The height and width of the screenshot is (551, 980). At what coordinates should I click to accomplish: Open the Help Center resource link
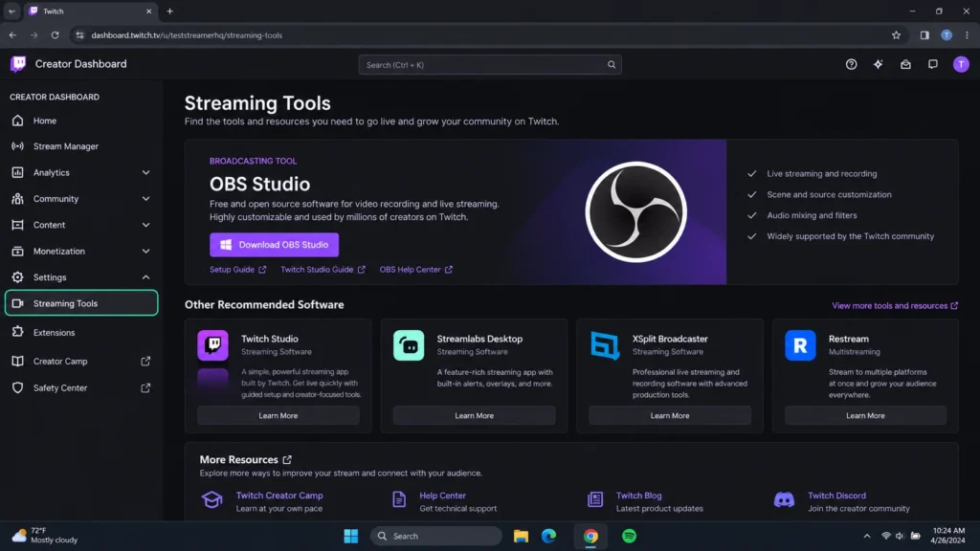point(442,496)
